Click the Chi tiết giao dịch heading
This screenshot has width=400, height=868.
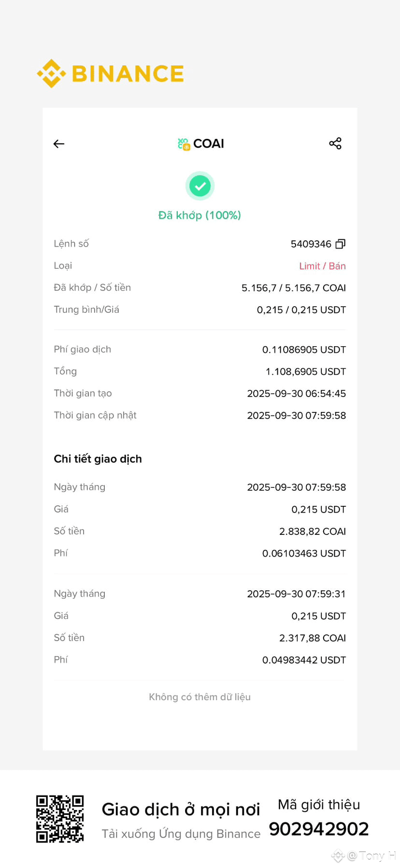click(98, 459)
